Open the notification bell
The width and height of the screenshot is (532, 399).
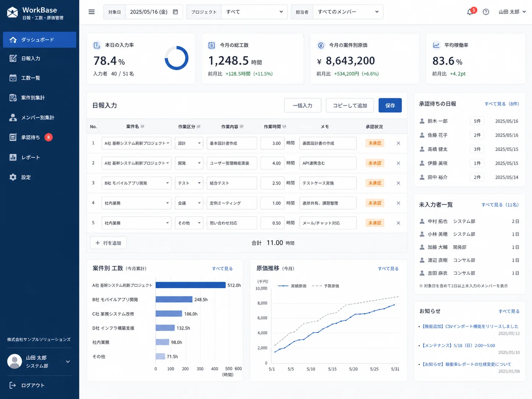(470, 12)
